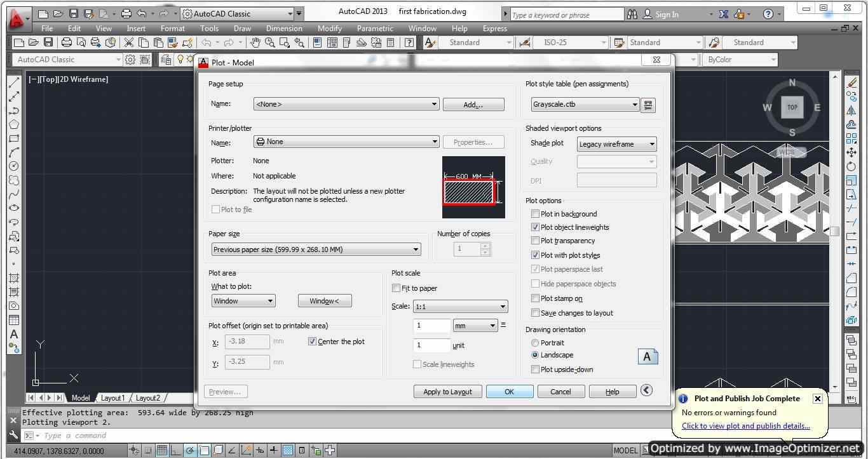Uncheck Plot object lineweights

point(535,227)
